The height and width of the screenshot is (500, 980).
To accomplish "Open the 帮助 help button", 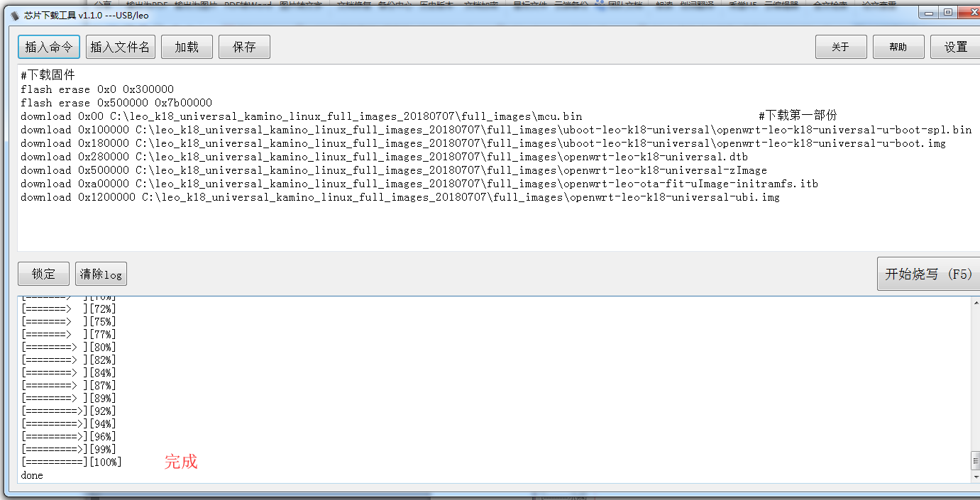I will (x=898, y=47).
